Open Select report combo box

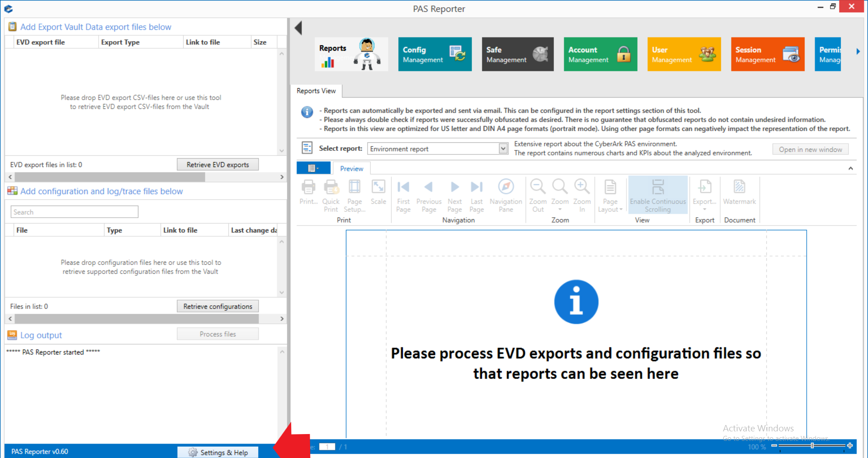(438, 149)
